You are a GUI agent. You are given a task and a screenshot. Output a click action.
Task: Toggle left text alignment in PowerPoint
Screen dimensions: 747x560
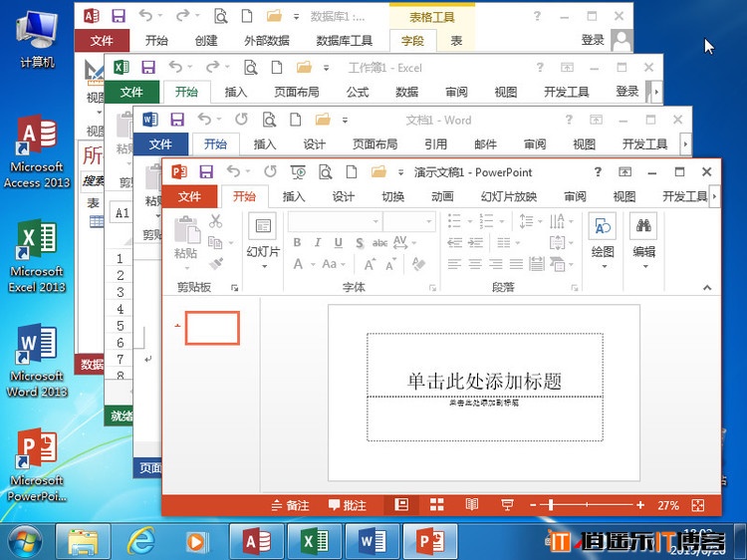click(454, 263)
